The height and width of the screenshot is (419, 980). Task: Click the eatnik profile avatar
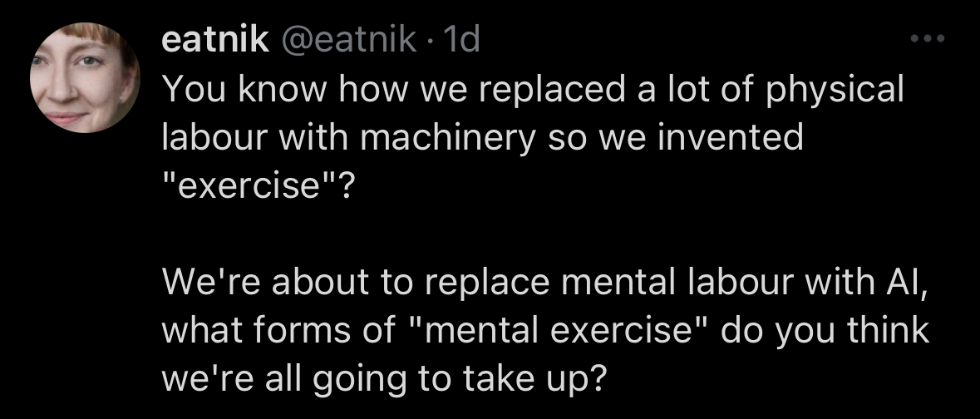point(85,77)
